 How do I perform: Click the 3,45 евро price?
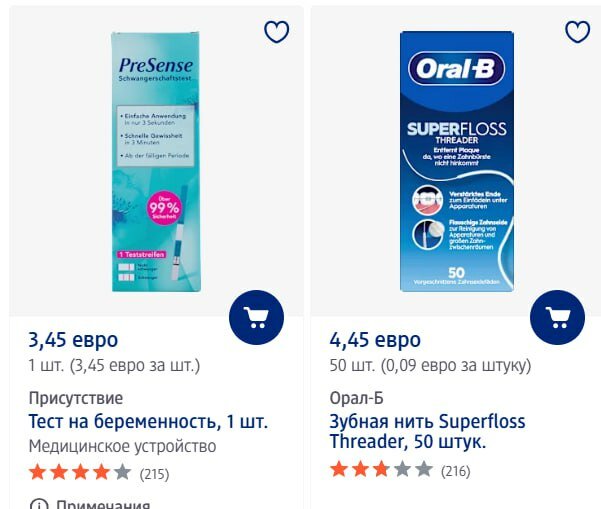73,340
